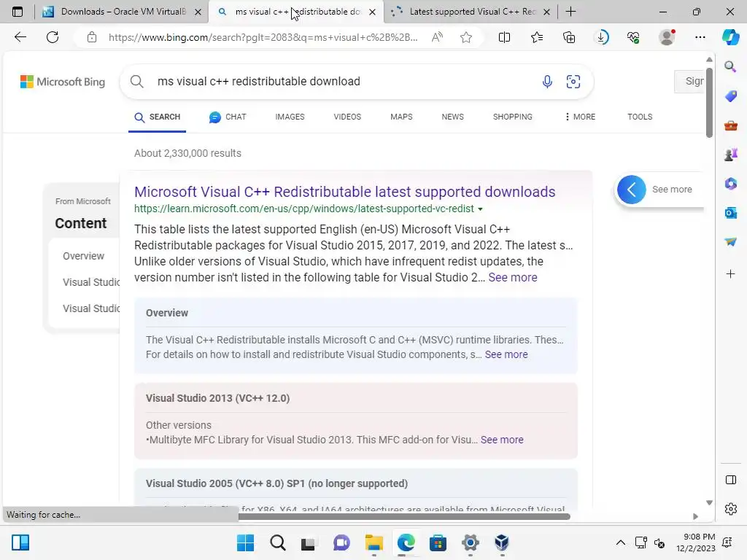Search by voice microphone icon

click(547, 82)
